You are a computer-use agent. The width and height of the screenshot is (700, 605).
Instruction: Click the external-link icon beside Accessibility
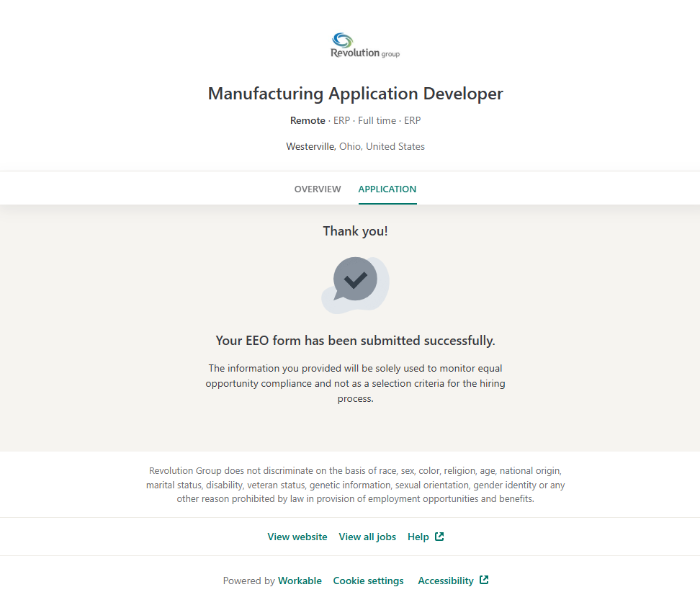tap(484, 581)
